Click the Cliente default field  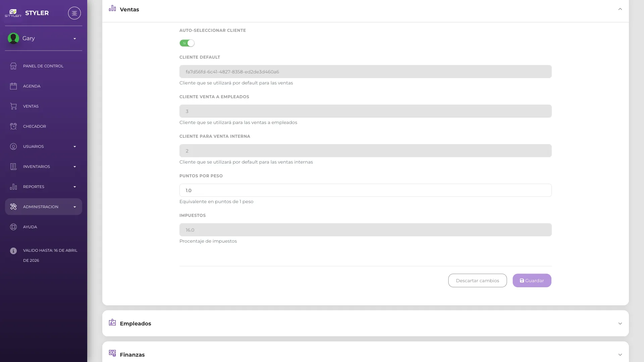366,72
